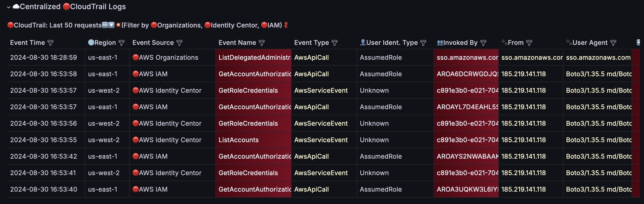Viewport: 644px width, 204px height.
Task: Open the filter for the Invoked By column
Action: click(x=484, y=43)
